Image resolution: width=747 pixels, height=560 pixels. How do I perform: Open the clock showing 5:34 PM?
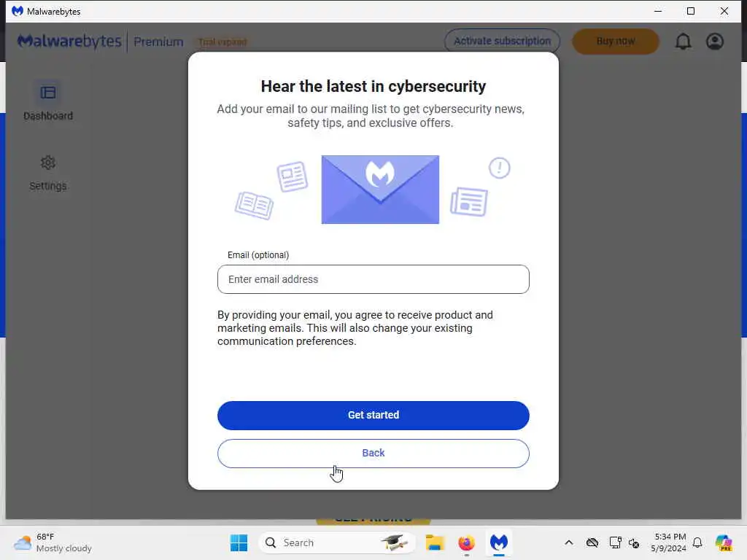point(668,542)
